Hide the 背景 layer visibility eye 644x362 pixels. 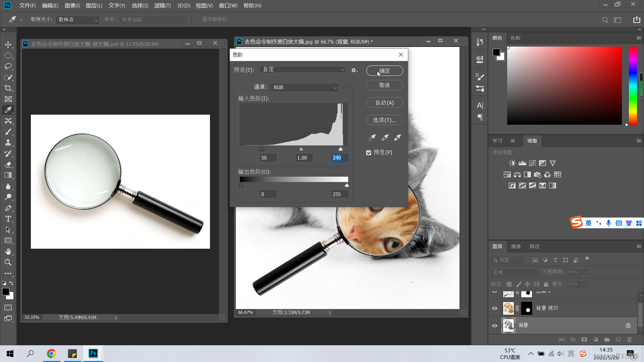point(494,325)
